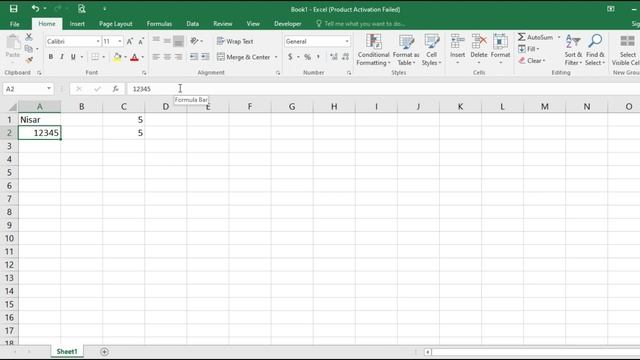The height and width of the screenshot is (360, 640).
Task: Decrease font size with small A icon
Action: tap(141, 41)
